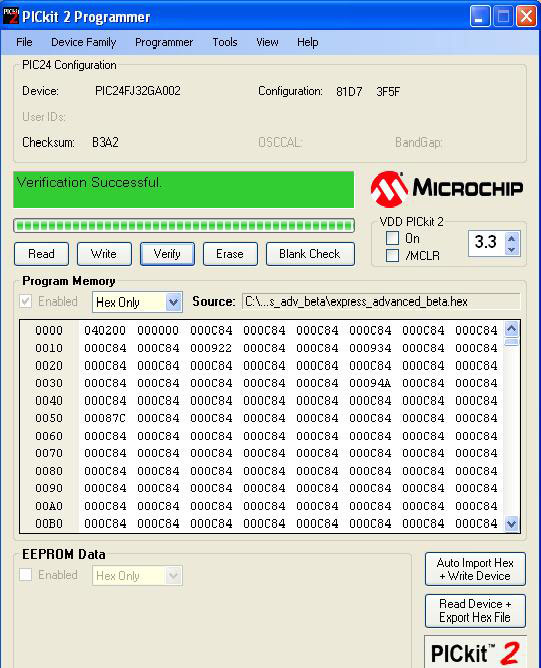The width and height of the screenshot is (541, 668).
Task: Click address label 0070
Action: pos(49,453)
